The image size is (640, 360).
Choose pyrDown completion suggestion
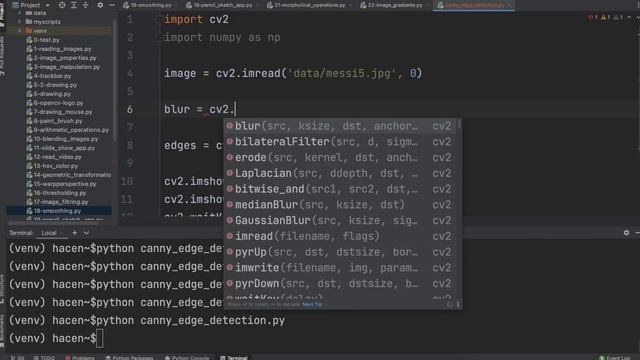[340, 284]
